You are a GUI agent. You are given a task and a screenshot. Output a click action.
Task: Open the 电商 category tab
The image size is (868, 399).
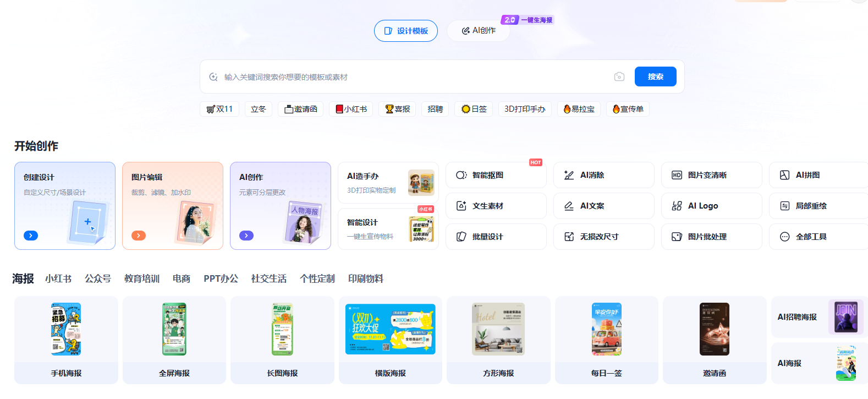coord(181,278)
